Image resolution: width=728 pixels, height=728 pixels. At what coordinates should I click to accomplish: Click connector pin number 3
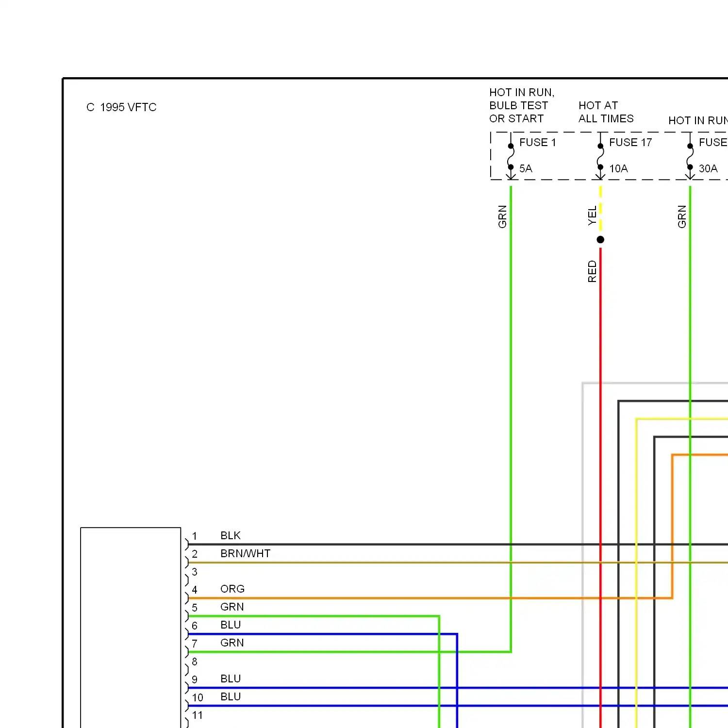pos(195,572)
